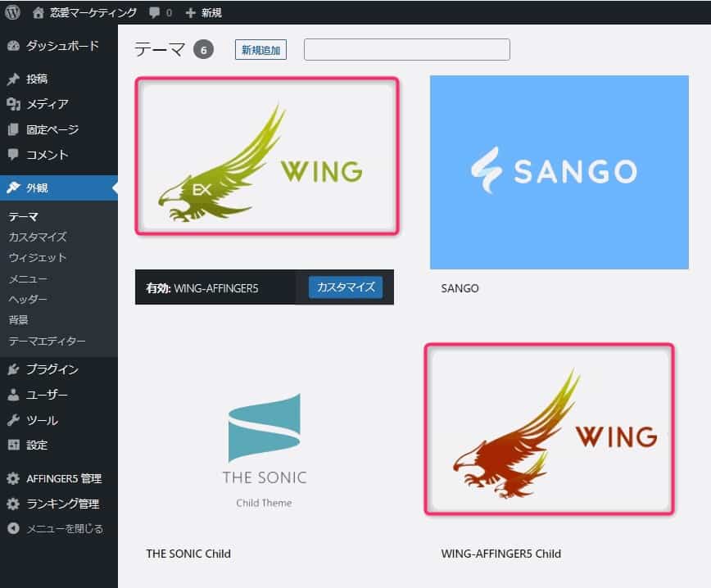Click the プラグイン plug icon
Viewport: 711px width, 588px height.
click(x=14, y=369)
